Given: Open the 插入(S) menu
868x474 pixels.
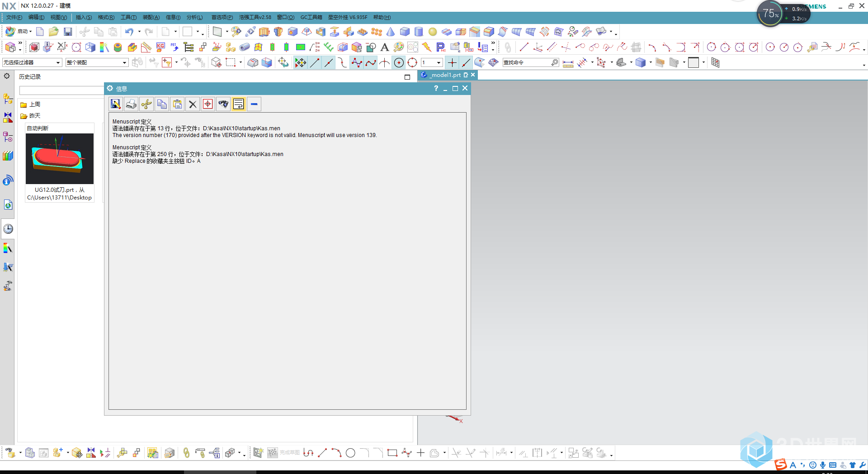Looking at the screenshot, I should 84,17.
